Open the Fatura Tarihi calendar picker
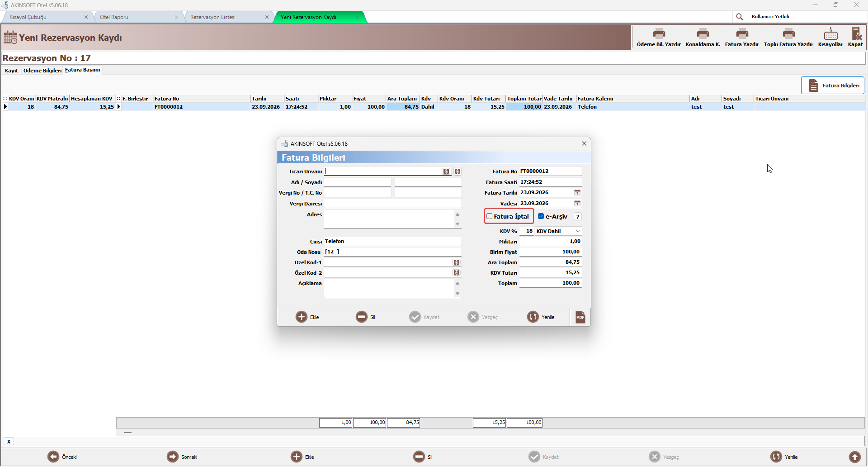This screenshot has height=467, width=868. [x=577, y=193]
